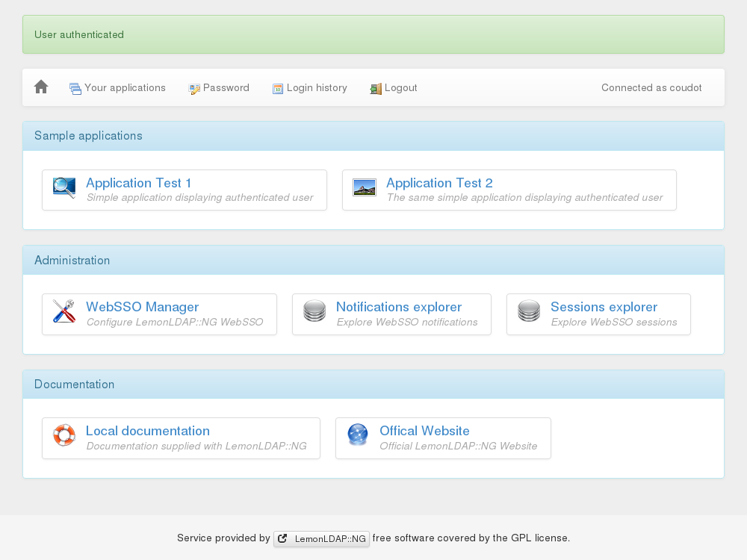Open the Application Test 1 link
The height and width of the screenshot is (560, 747).
click(x=139, y=183)
